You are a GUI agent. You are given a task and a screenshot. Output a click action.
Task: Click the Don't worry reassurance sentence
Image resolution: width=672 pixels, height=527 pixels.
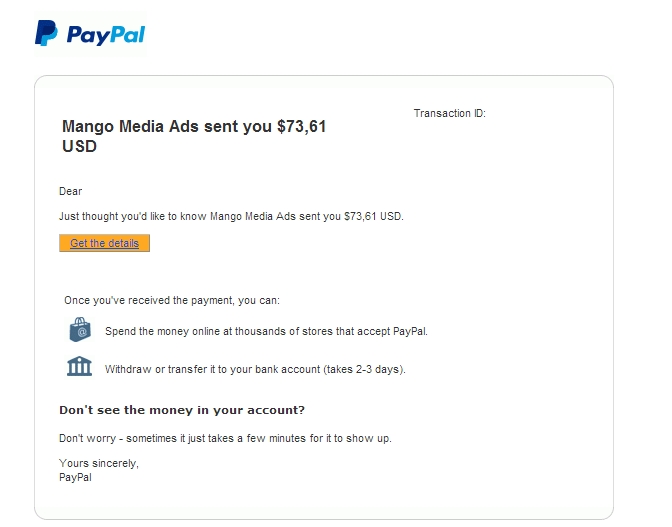[225, 438]
